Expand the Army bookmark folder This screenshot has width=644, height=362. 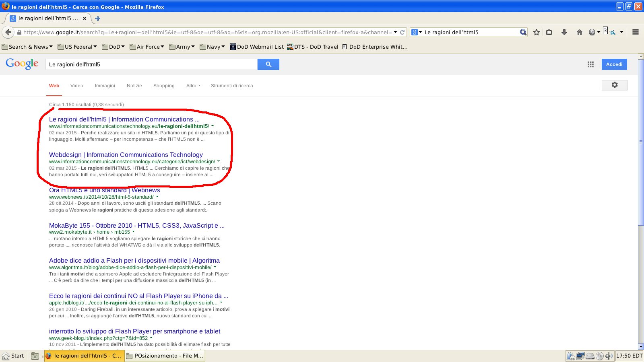point(182,47)
